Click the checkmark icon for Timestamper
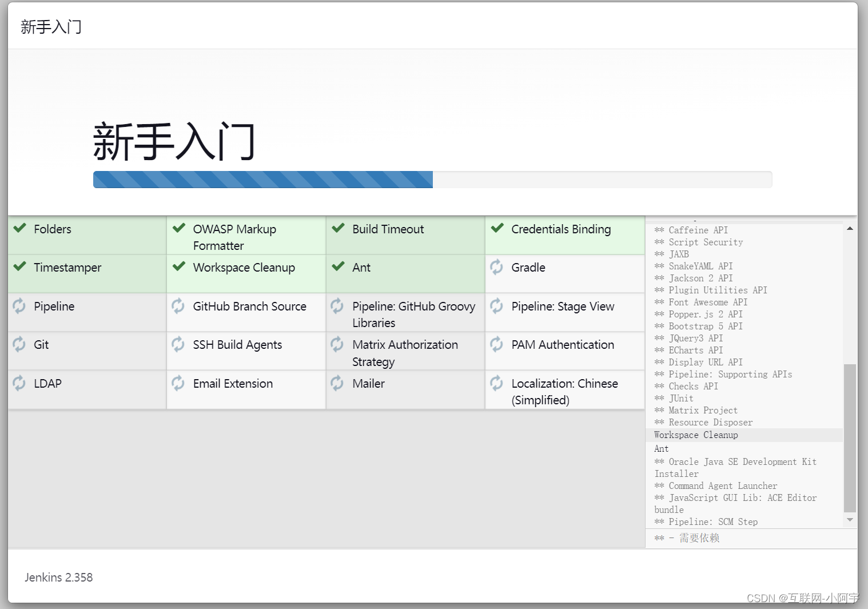The height and width of the screenshot is (609, 868). click(20, 266)
